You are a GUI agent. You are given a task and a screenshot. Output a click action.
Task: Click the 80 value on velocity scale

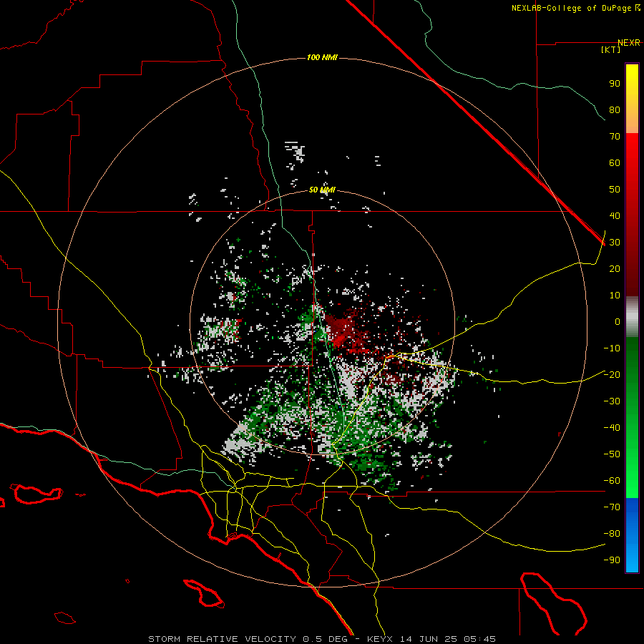615,109
